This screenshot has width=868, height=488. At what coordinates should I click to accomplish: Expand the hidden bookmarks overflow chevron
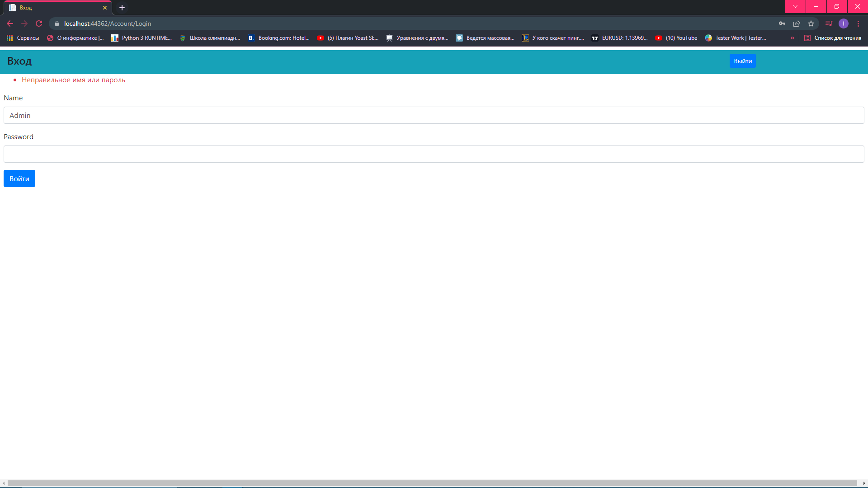click(x=792, y=38)
